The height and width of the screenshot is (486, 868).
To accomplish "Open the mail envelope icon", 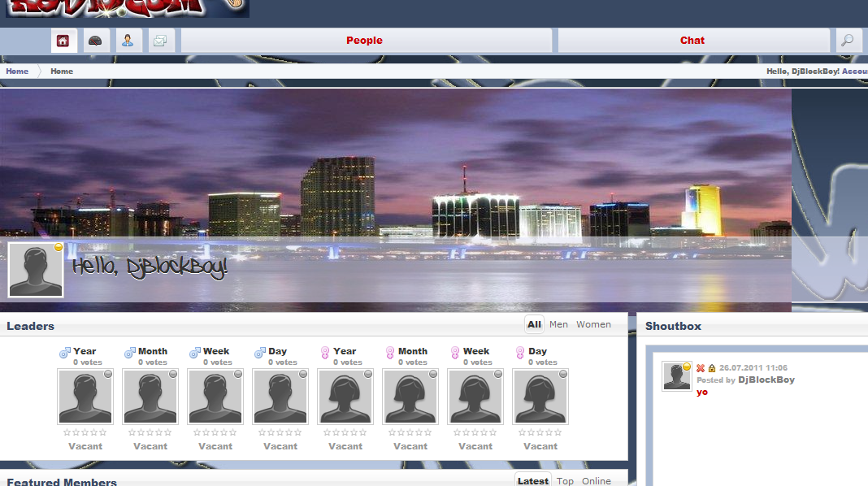I will pos(161,41).
